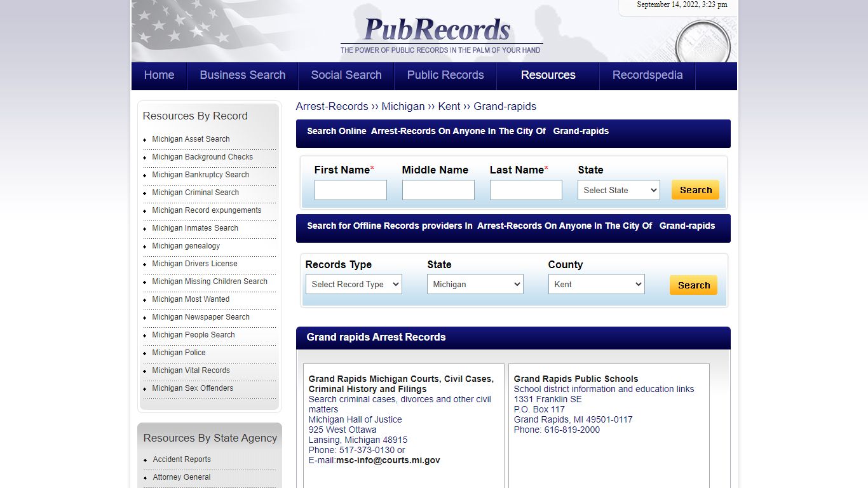The width and height of the screenshot is (868, 488).
Task: Click Search button for offline records providers
Action: [693, 285]
